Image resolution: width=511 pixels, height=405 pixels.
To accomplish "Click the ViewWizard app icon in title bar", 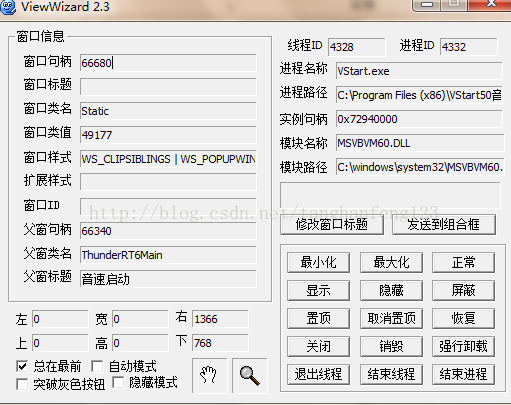I will pos(8,7).
